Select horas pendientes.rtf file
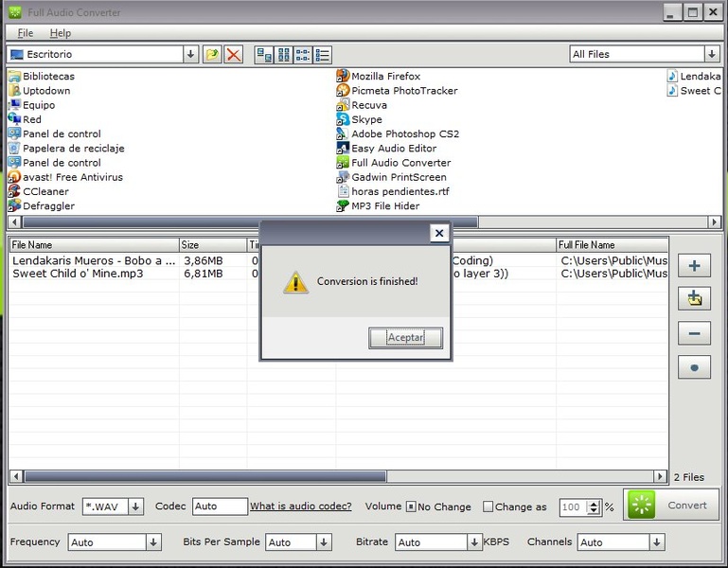Screen dimensions: 728x568 click(x=393, y=191)
